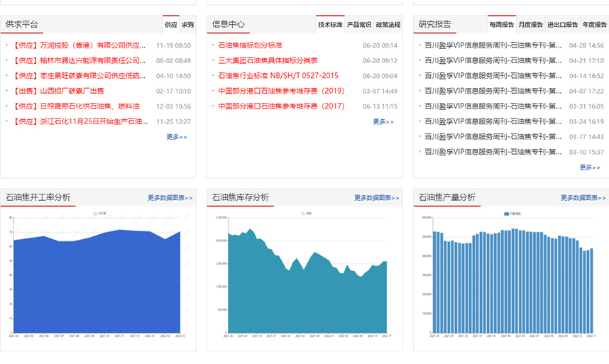Select the 供应 tab in 供求平台
The width and height of the screenshot is (609, 364).
coord(171,25)
